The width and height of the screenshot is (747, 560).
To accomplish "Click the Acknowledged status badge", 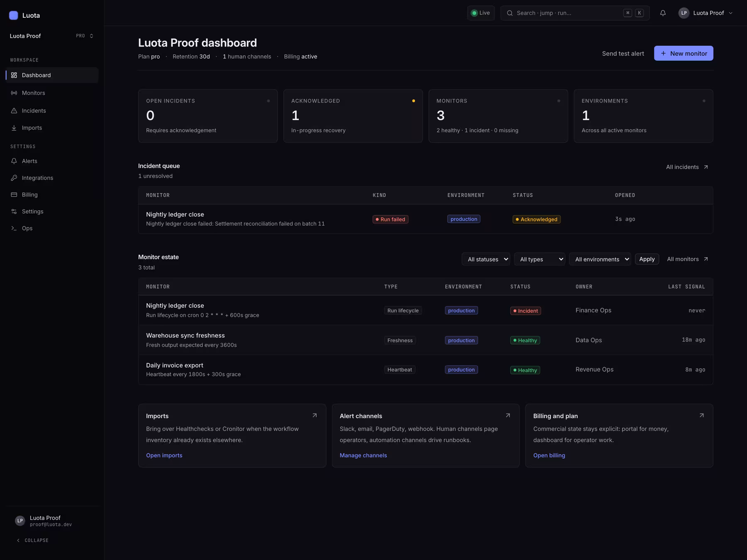I will click(x=537, y=219).
